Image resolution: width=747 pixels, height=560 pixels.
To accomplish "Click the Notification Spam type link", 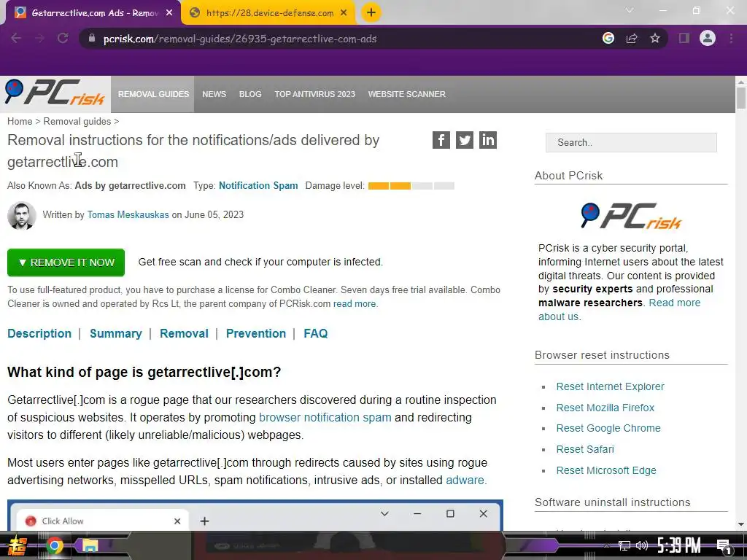I will pyautogui.click(x=258, y=186).
